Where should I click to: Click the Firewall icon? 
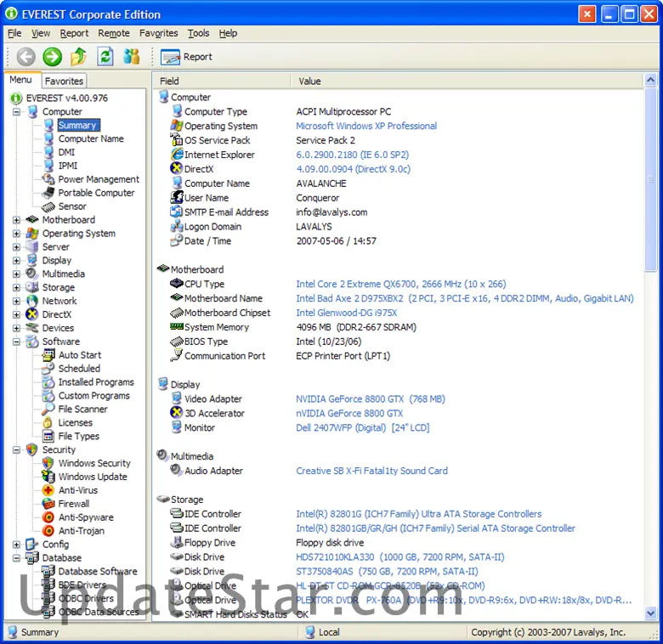48,504
